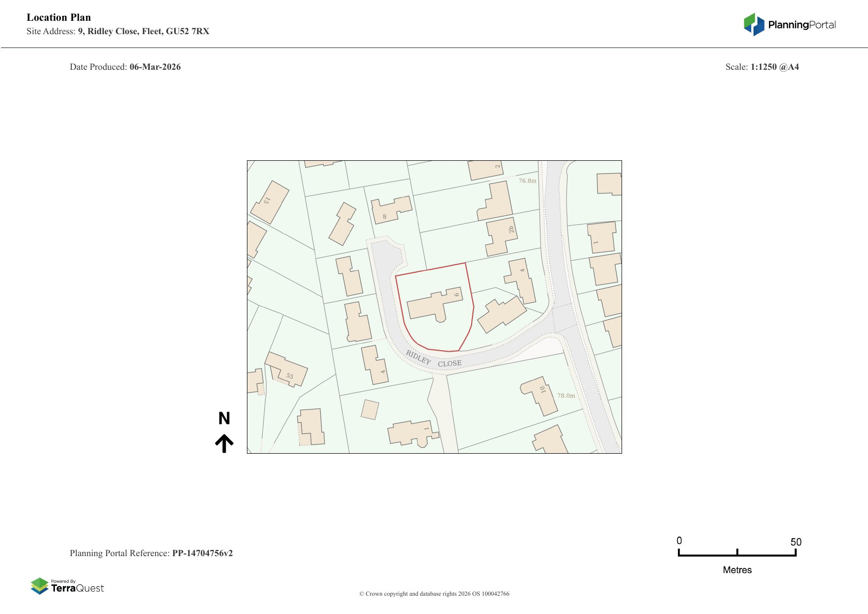This screenshot has width=868, height=614.
Task: Click the north arrow symbol
Action: click(224, 443)
